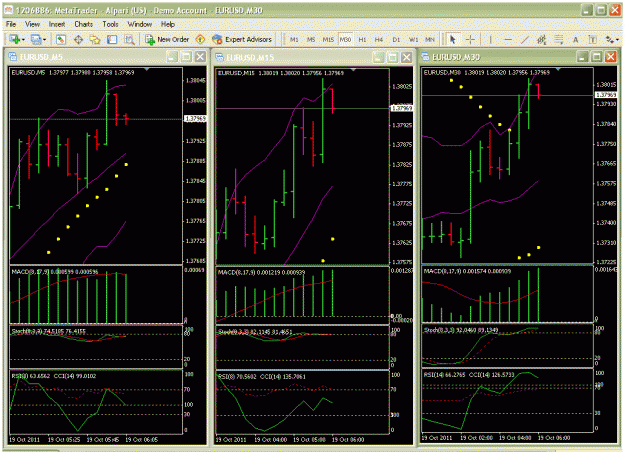Switch to the M15 timeframe
This screenshot has height=452, width=625.
tap(328, 39)
